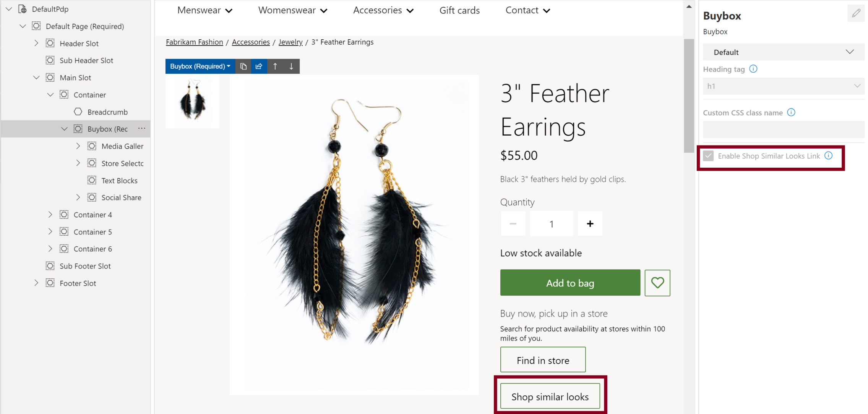
Task: Expand the Social Share tree item
Action: 78,197
